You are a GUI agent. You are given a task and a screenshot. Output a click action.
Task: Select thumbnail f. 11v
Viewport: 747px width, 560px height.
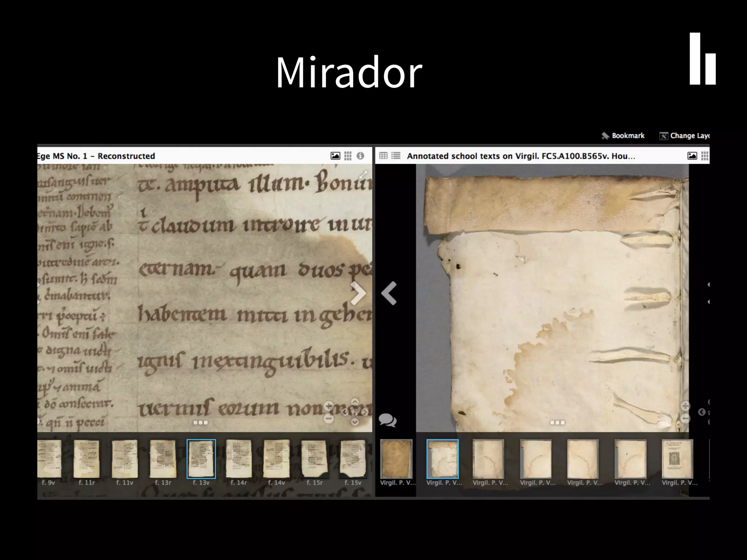[x=125, y=459]
